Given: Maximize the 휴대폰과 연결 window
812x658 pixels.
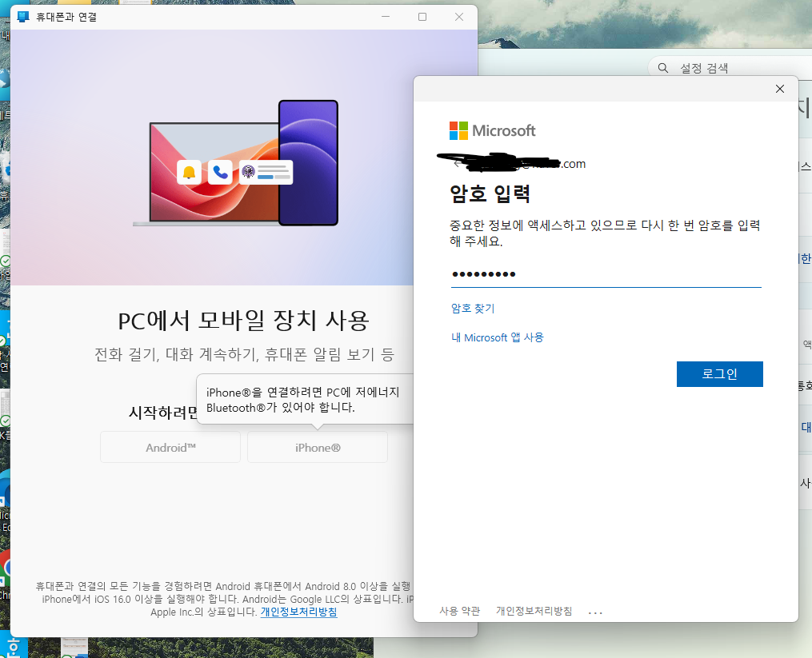Looking at the screenshot, I should pyautogui.click(x=422, y=17).
